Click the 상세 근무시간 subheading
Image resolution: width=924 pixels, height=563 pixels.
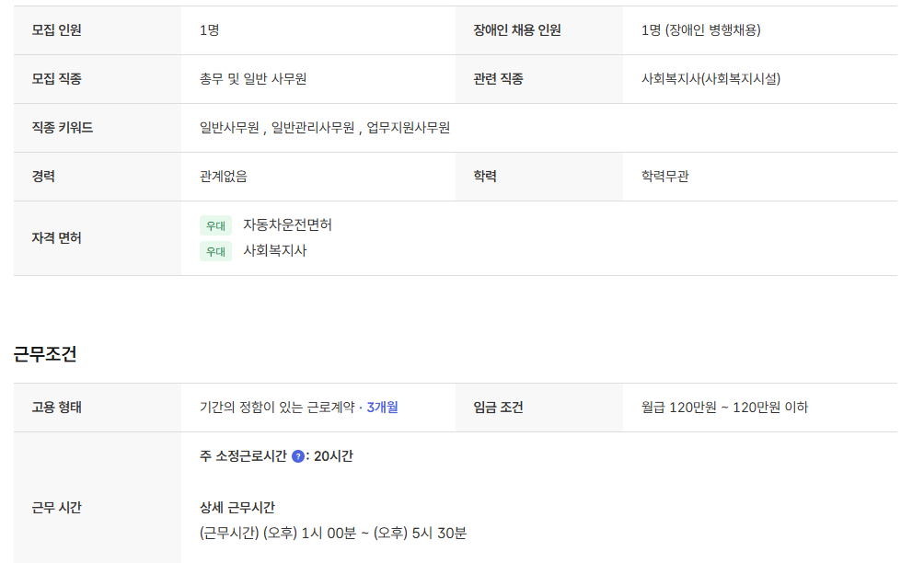click(237, 508)
